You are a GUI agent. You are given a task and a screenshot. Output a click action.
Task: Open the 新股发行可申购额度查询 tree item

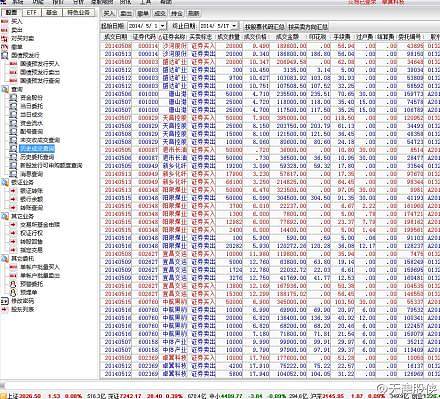point(51,165)
